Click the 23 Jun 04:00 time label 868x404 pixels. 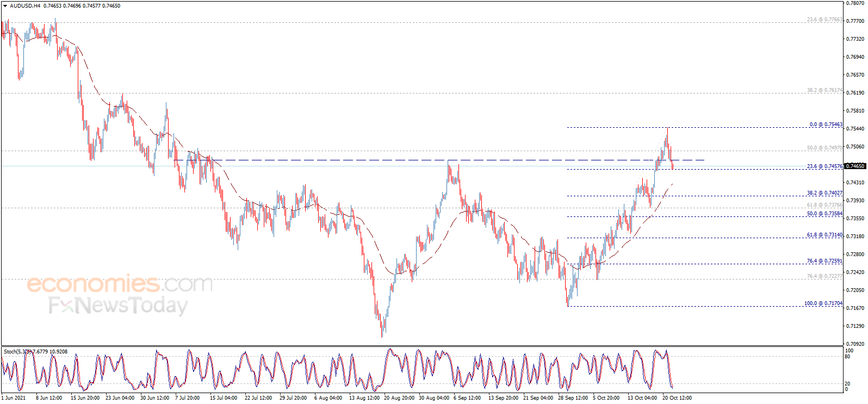click(120, 398)
